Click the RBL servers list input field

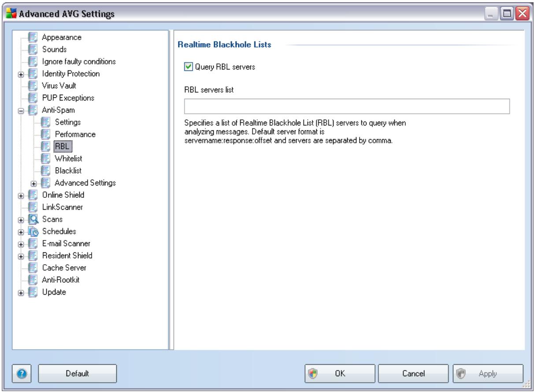pos(347,107)
